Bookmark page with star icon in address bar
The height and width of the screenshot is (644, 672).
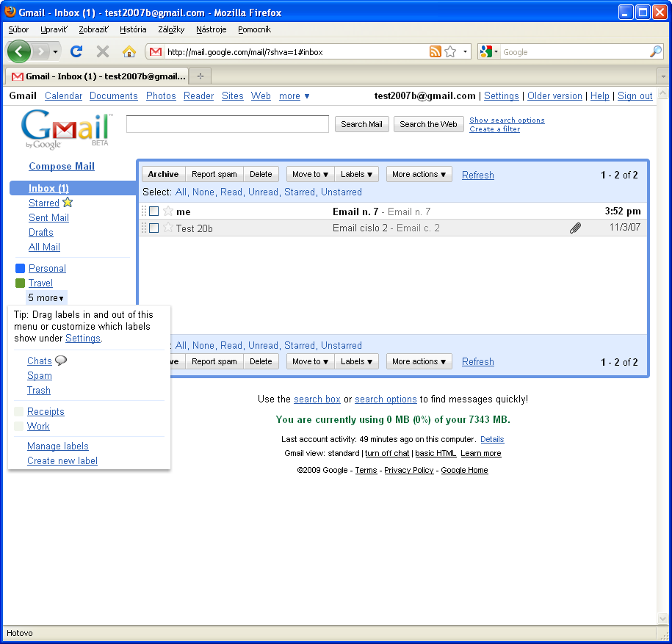450,52
